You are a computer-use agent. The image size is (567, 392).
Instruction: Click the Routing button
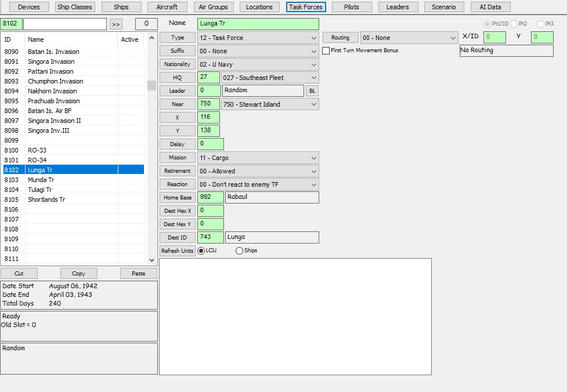tap(340, 38)
